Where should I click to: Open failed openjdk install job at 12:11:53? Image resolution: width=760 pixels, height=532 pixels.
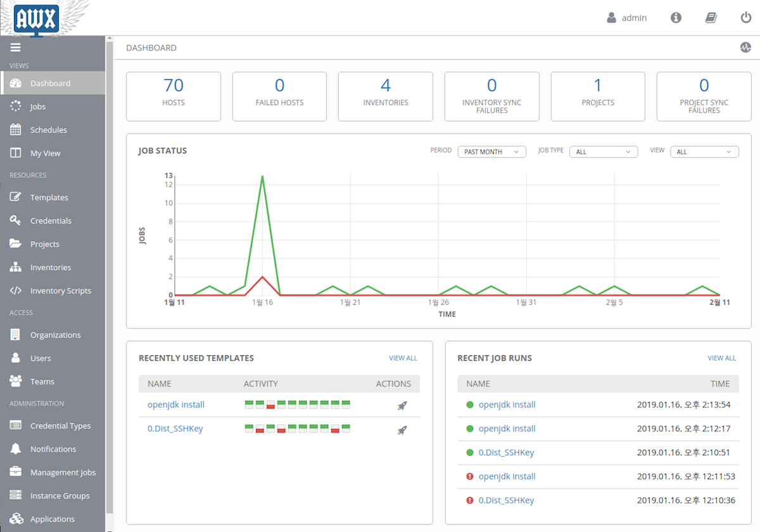click(507, 476)
